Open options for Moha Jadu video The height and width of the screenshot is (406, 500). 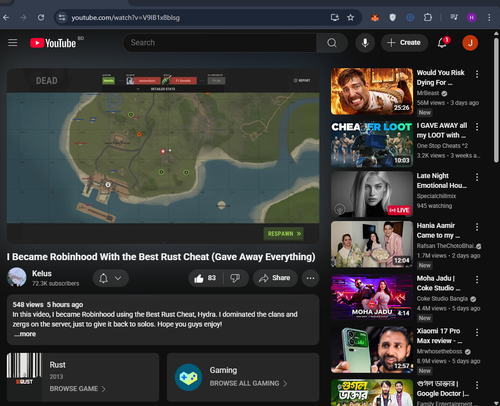coord(477,280)
